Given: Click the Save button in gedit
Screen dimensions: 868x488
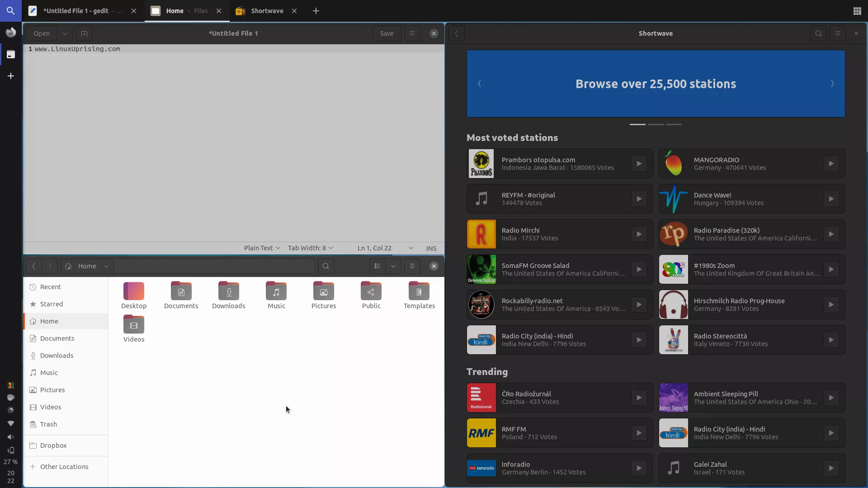Looking at the screenshot, I should pos(387,33).
